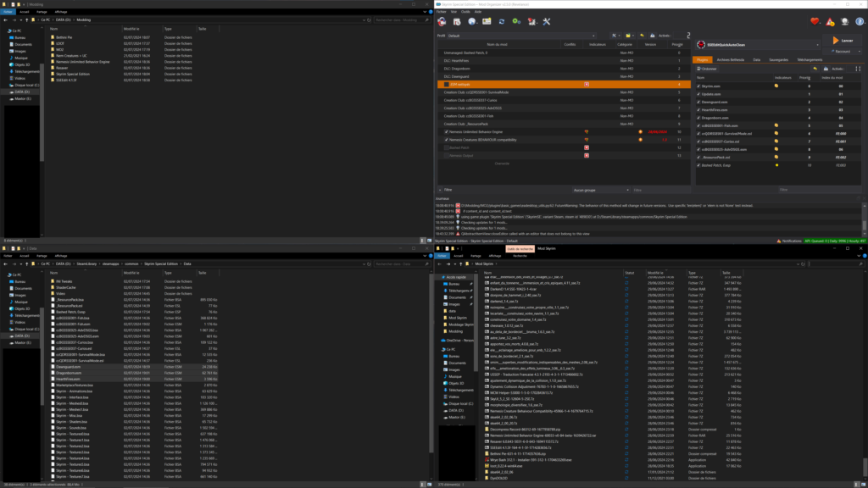
Task: Click Affichage tab in Data explorer window
Action: 61,256
